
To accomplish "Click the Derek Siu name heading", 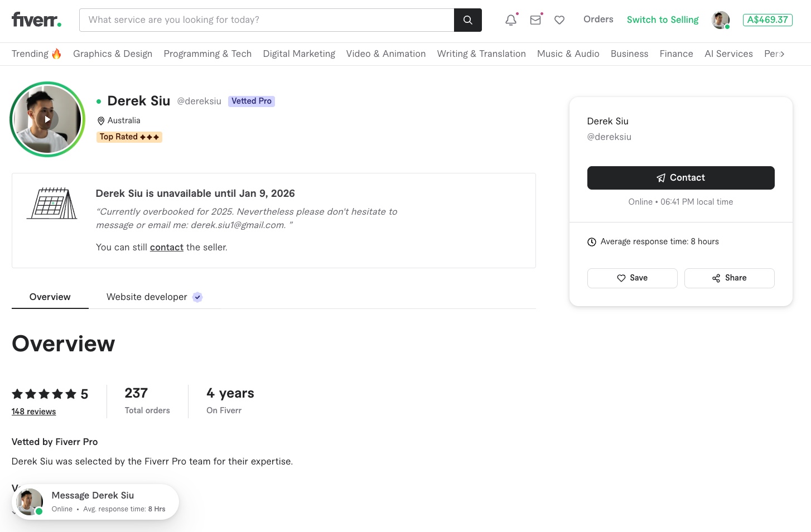I will click(139, 101).
